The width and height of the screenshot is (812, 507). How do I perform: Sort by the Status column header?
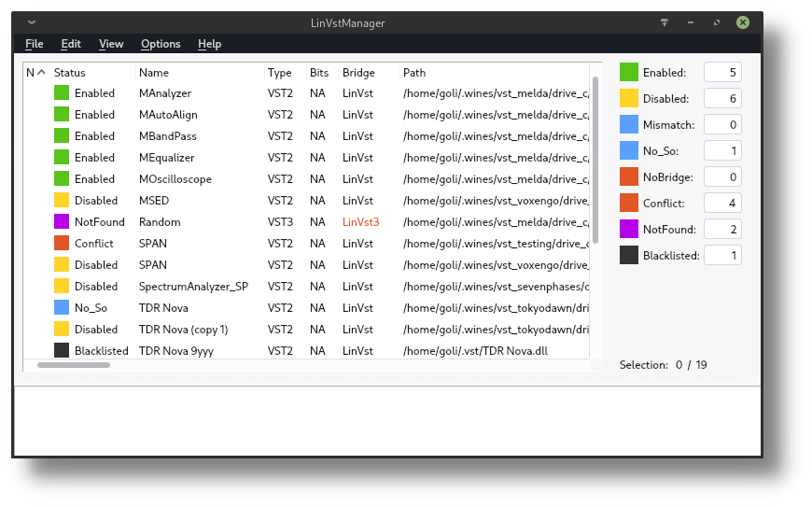pyautogui.click(x=93, y=73)
